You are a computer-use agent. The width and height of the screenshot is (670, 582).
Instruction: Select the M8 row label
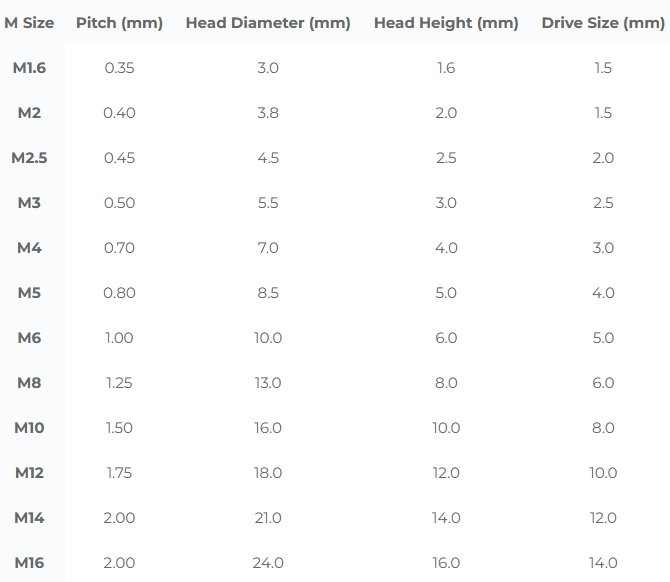tap(29, 383)
